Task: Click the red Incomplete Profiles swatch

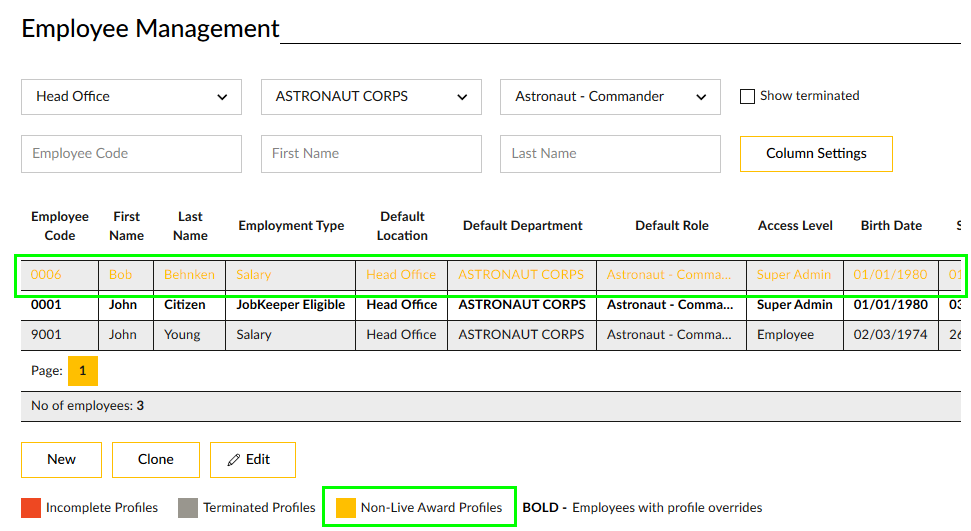Action: (31, 508)
